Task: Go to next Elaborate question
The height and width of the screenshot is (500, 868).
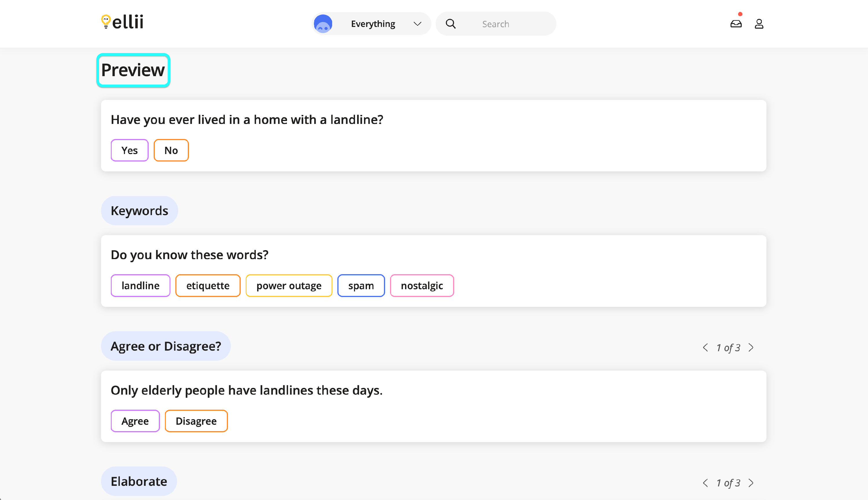Action: click(751, 483)
